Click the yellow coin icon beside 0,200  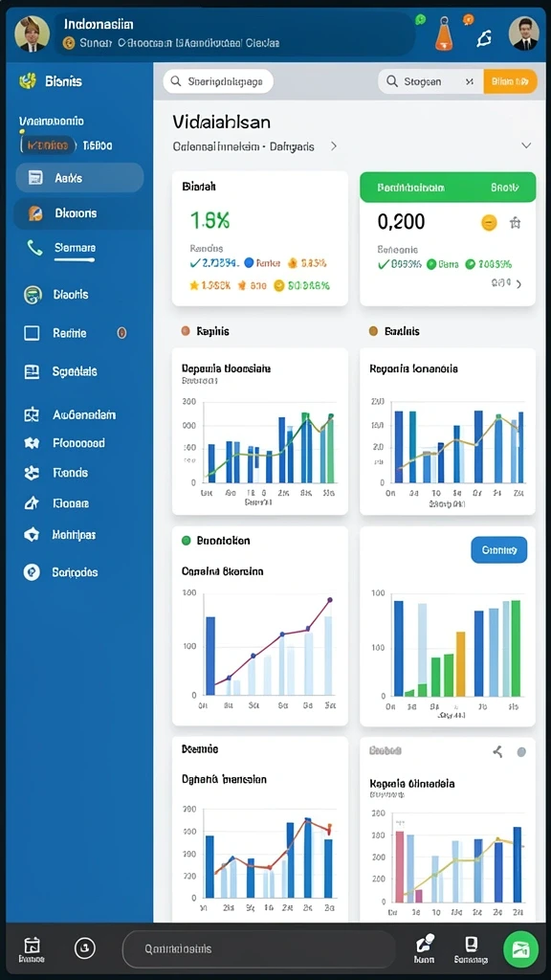(489, 222)
